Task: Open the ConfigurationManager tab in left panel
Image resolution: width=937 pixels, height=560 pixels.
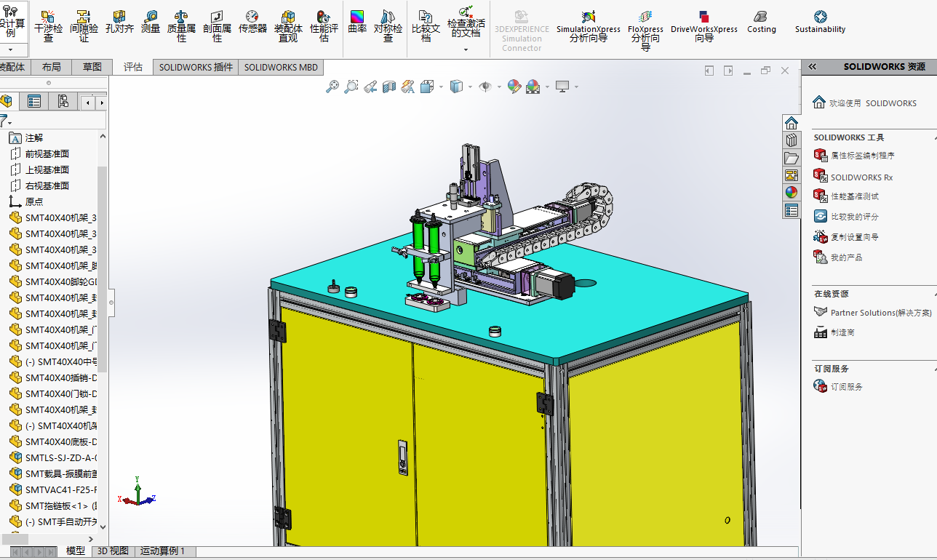Action: (63, 101)
